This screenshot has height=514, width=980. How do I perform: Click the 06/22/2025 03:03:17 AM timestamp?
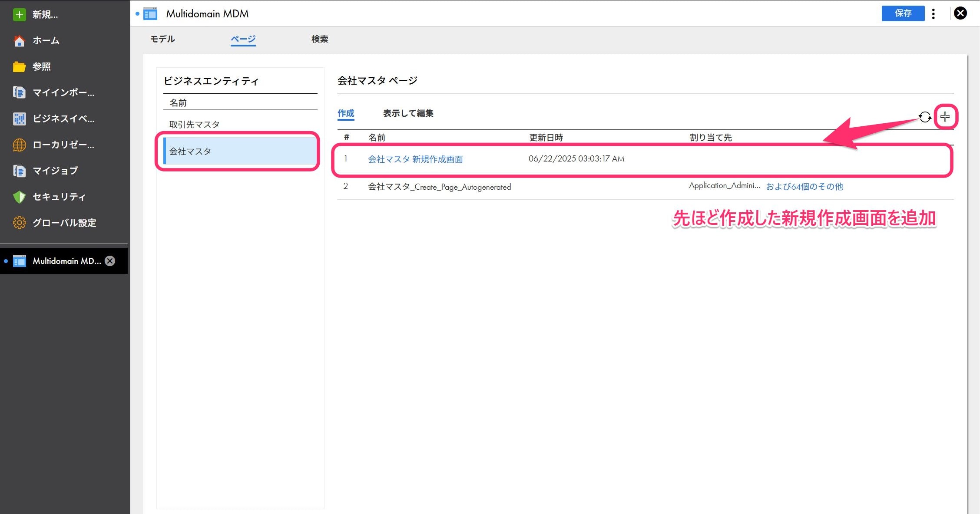tap(576, 159)
